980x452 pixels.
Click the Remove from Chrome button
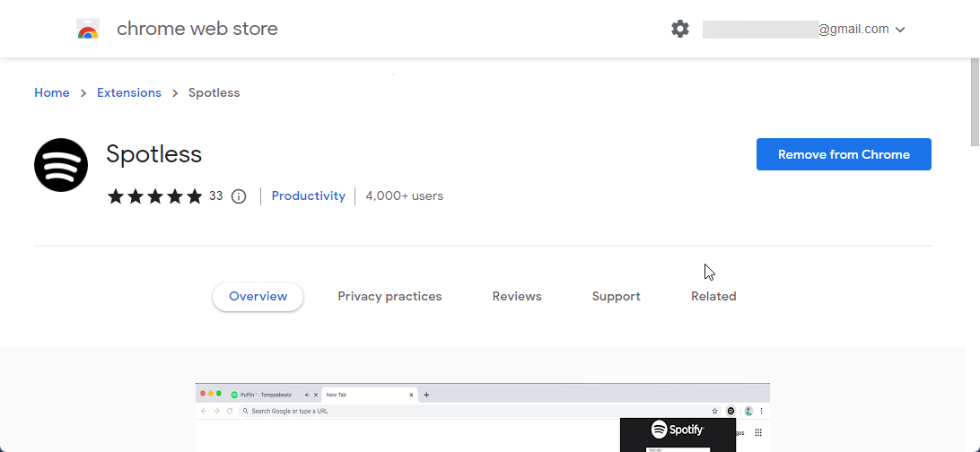click(x=844, y=154)
